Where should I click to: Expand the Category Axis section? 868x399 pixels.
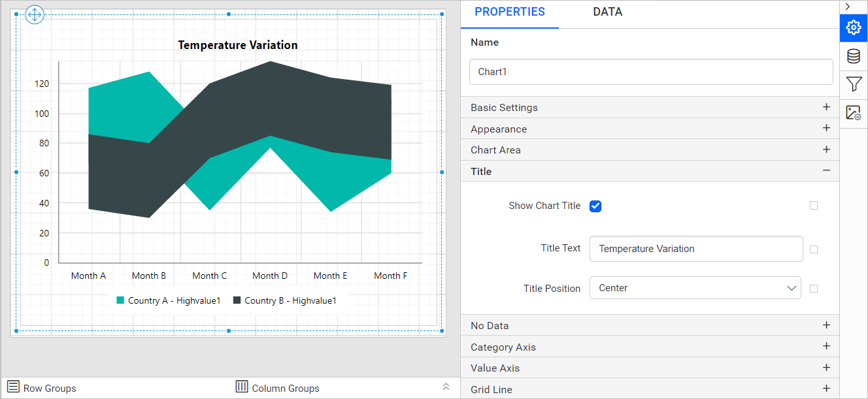826,346
